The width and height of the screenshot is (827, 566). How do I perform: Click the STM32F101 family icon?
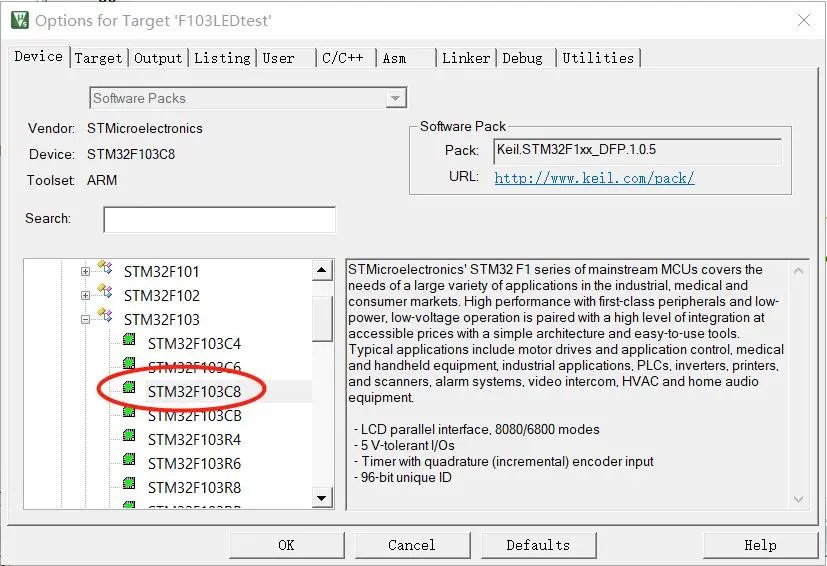click(105, 267)
